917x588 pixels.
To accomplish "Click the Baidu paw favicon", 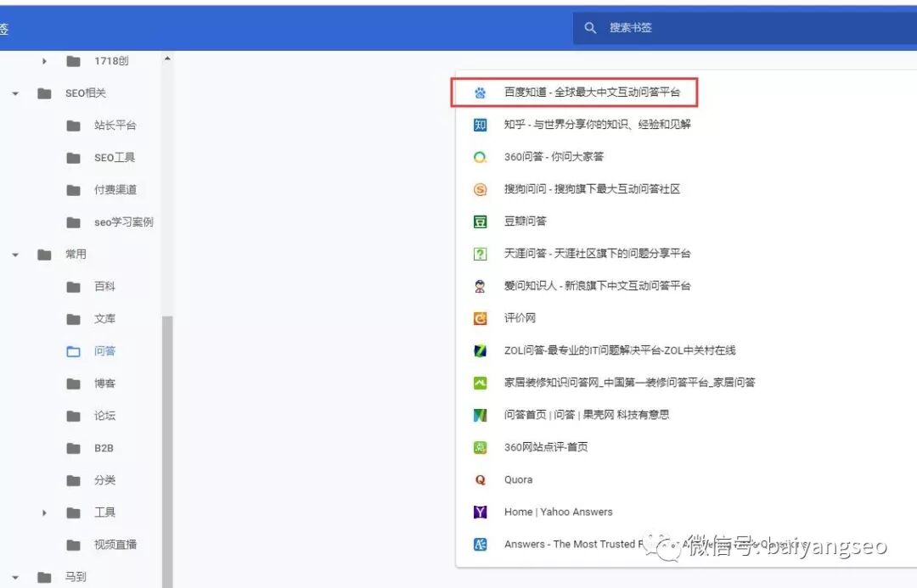I will click(480, 92).
